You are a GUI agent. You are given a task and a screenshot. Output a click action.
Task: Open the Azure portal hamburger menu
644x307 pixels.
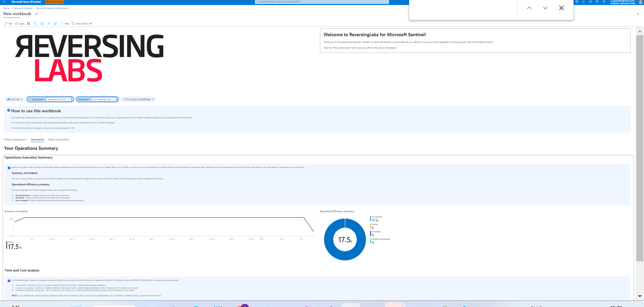click(4, 2)
